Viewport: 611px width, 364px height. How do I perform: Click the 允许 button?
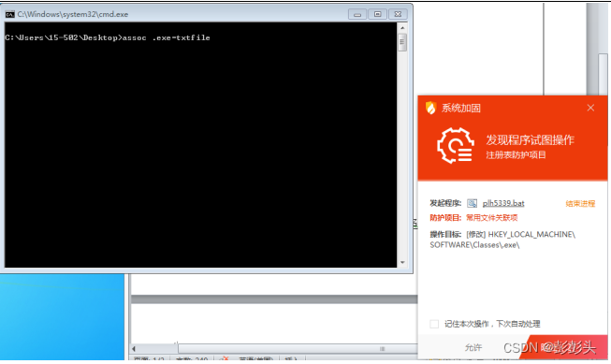click(473, 347)
